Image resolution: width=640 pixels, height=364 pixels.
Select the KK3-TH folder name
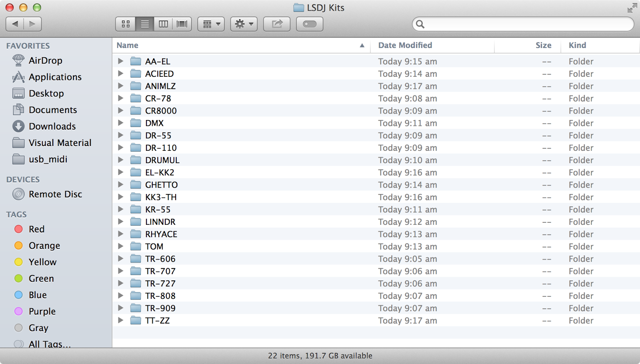click(161, 197)
